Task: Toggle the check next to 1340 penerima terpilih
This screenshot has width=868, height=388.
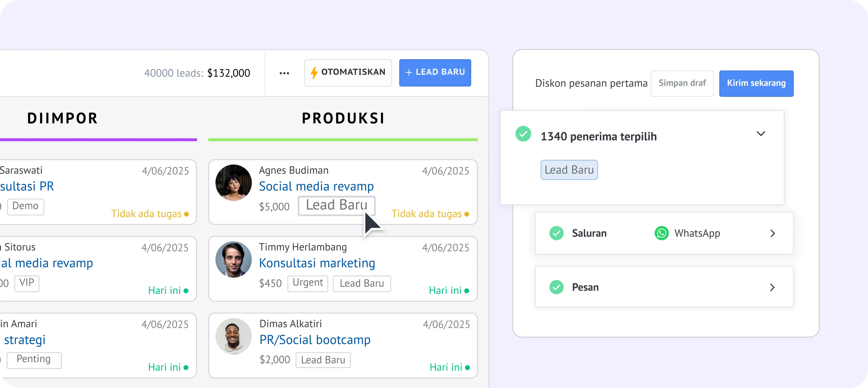Action: [523, 134]
